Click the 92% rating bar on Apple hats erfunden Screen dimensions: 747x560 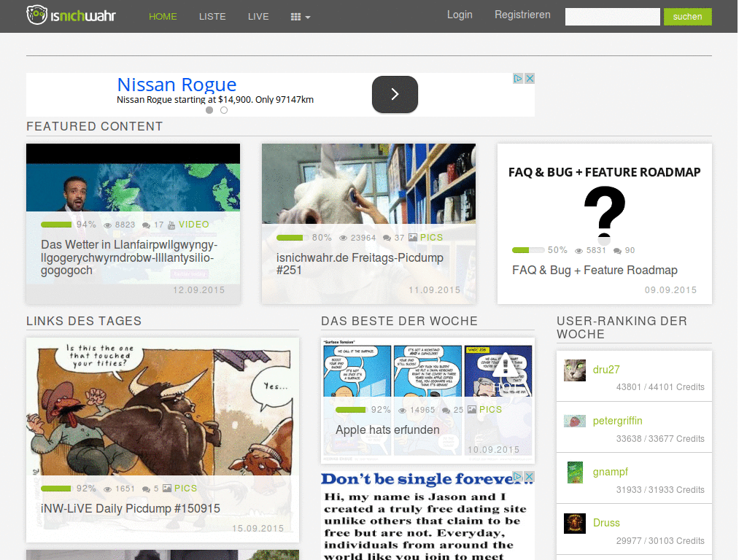point(351,410)
